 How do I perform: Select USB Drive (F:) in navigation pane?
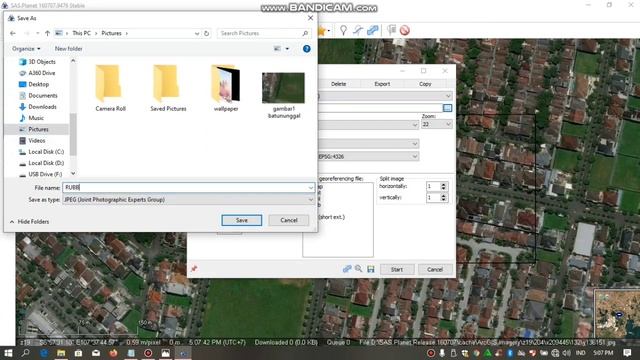pos(45,174)
